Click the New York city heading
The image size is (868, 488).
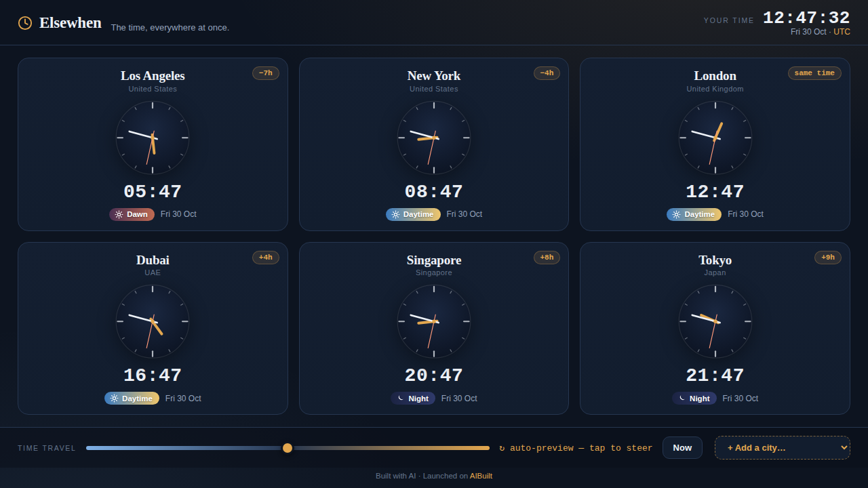click(434, 76)
